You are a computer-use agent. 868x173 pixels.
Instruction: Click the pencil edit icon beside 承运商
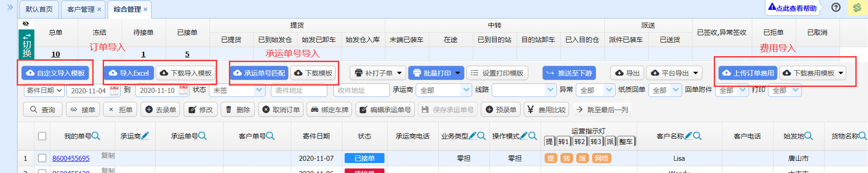[145, 135]
